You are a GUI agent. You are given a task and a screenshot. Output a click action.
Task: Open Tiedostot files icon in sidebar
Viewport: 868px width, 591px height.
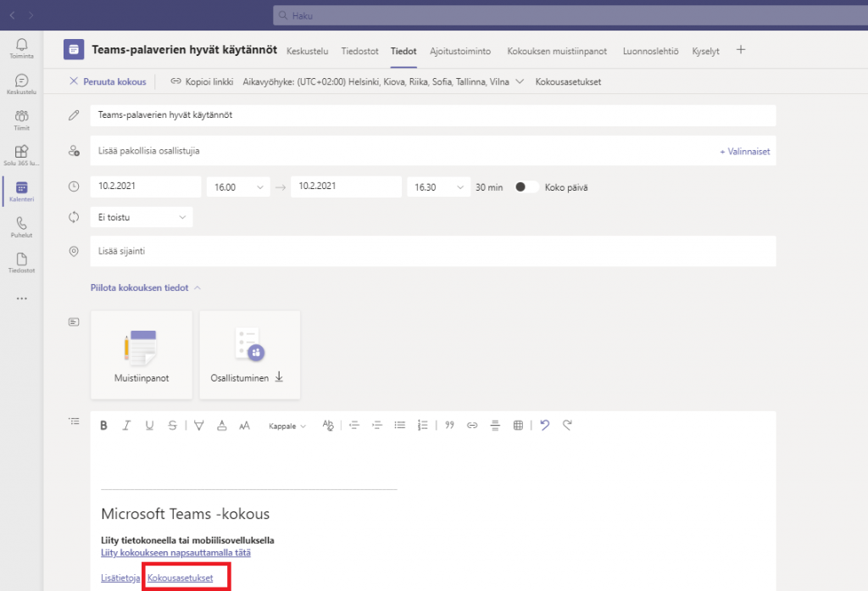21,263
